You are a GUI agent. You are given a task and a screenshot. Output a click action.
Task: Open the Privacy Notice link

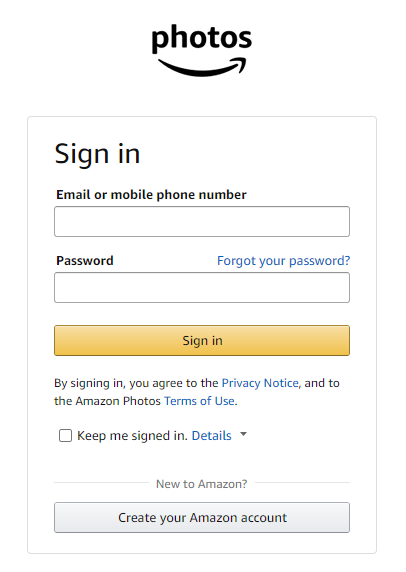[x=260, y=383]
